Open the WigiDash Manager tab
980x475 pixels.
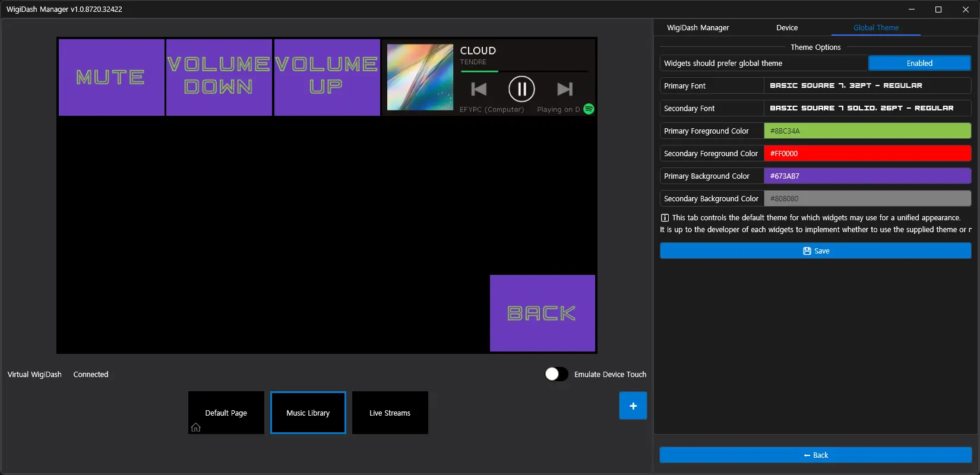697,28
